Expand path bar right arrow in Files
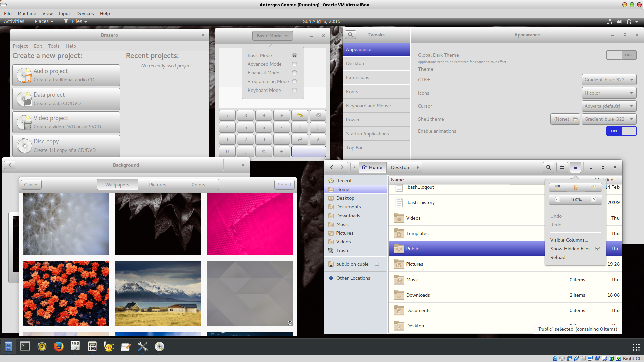 pos(418,167)
